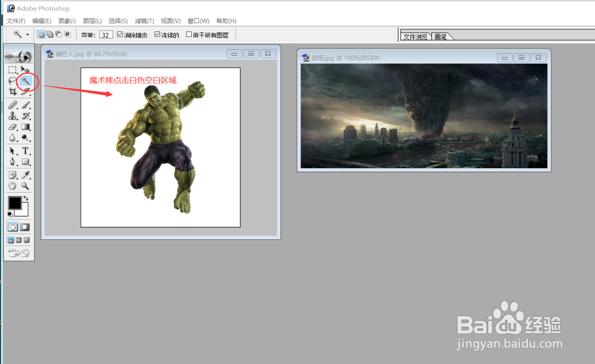Open the tool preset picker dropdown arrow

[27, 35]
